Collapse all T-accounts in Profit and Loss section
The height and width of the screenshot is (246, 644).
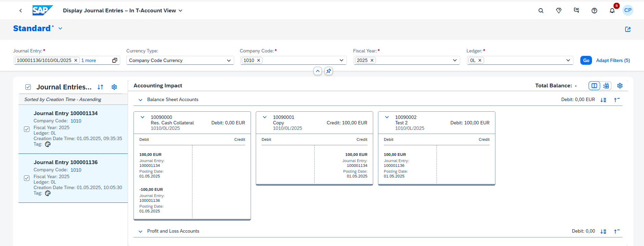point(617,231)
